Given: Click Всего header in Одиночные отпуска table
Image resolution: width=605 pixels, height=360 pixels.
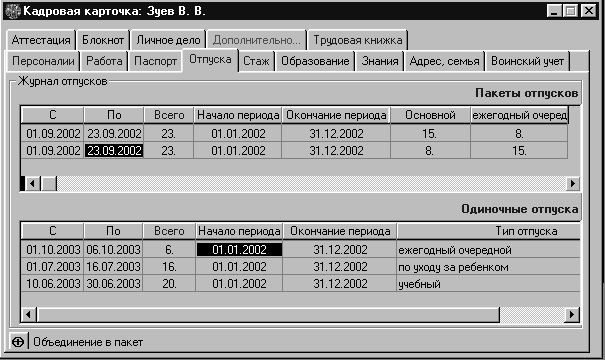Looking at the screenshot, I should click(169, 231).
